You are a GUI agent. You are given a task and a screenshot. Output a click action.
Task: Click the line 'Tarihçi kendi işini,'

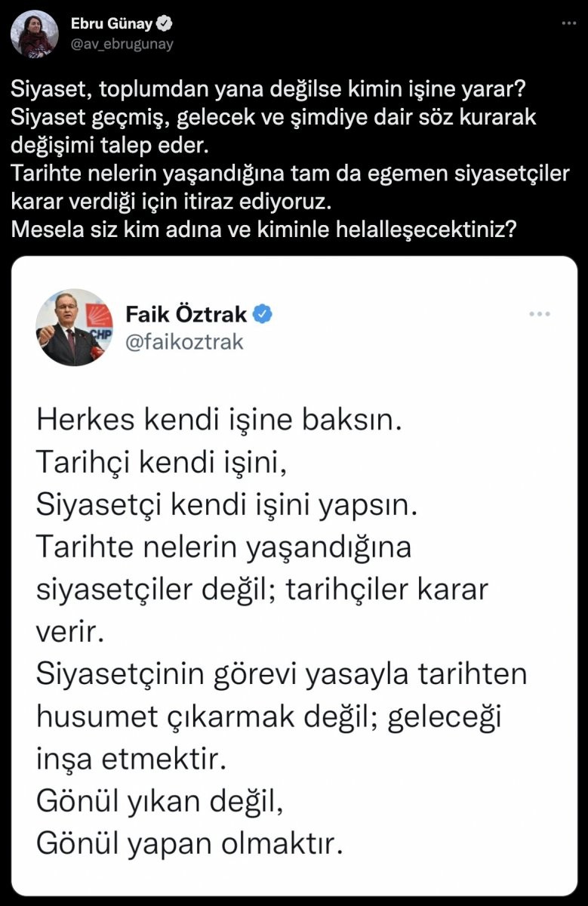click(162, 463)
